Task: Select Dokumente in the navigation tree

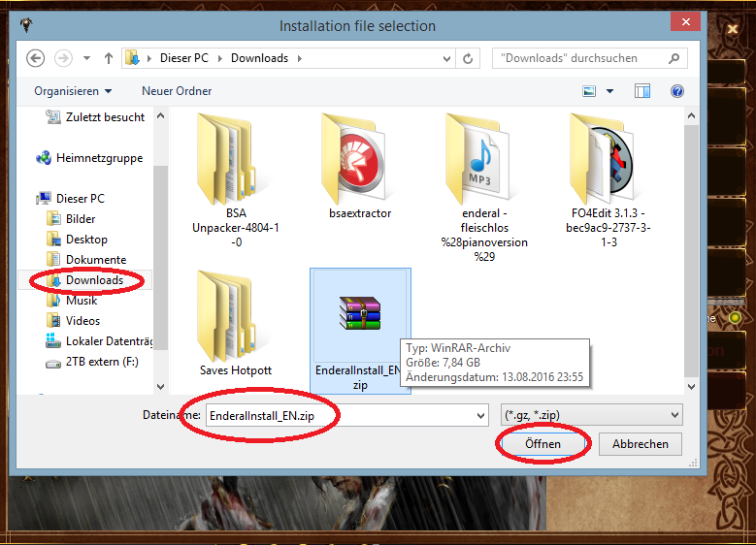Action: coord(95,260)
